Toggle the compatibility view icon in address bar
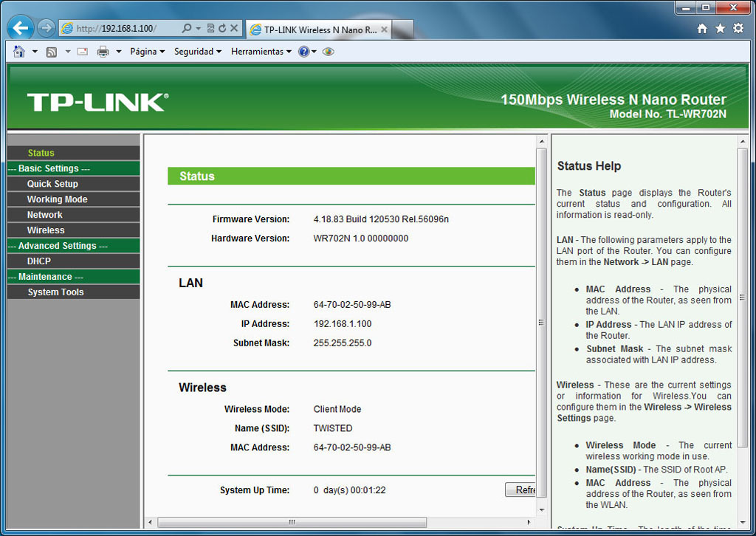Viewport: 756px width, 536px height. click(210, 29)
